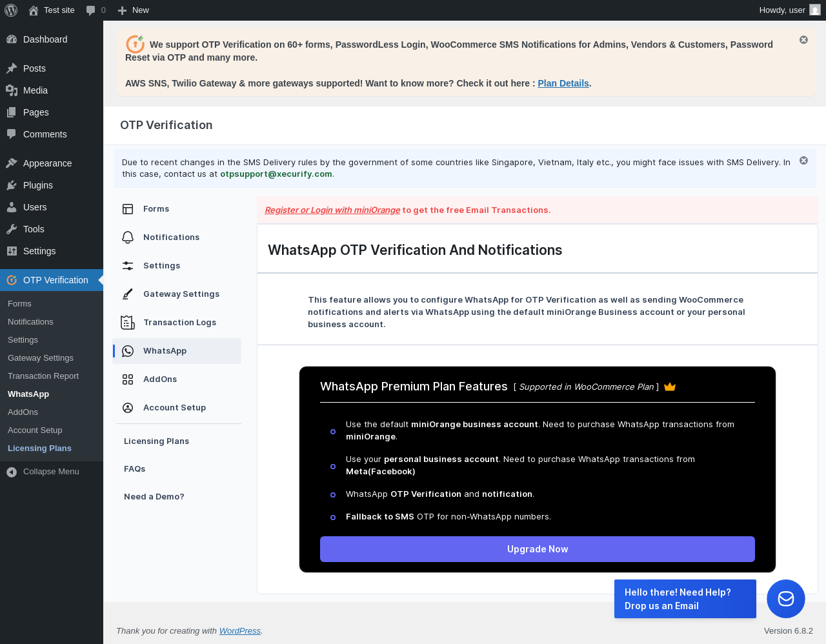Screen dimensions: 826x644
Task: Dismiss the SMS Delivery notice
Action: click(x=803, y=161)
